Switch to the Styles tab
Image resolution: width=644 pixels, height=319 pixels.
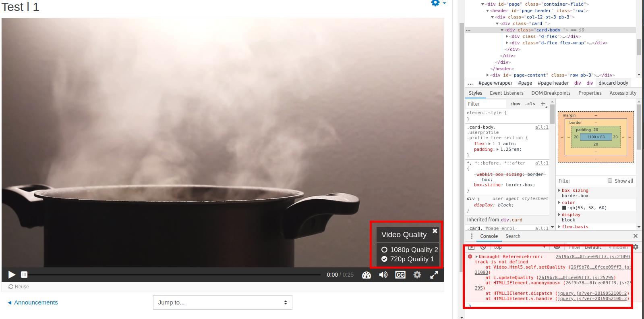(475, 93)
